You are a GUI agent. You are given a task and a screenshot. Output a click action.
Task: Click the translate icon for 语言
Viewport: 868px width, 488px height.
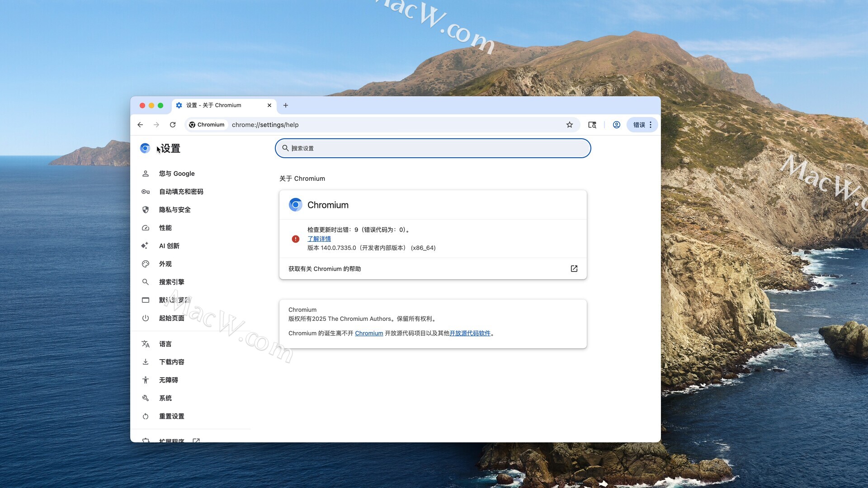[x=146, y=344]
